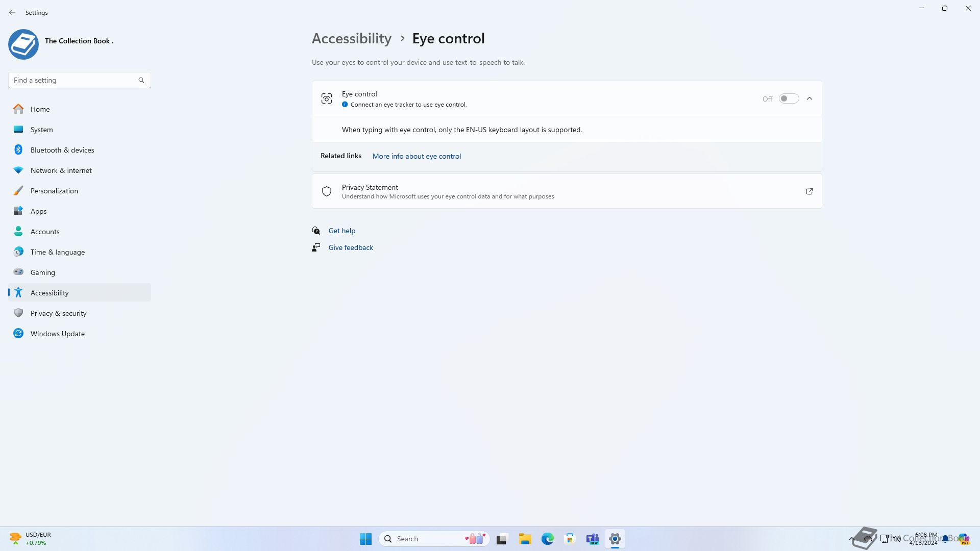The width and height of the screenshot is (980, 551).
Task: Click the Settings gear in taskbar
Action: (x=615, y=539)
